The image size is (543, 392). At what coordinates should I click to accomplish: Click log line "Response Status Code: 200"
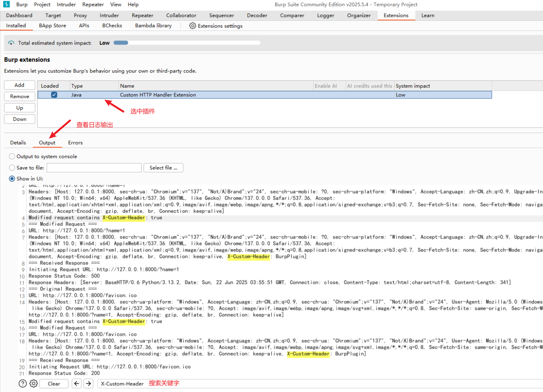[64, 373]
